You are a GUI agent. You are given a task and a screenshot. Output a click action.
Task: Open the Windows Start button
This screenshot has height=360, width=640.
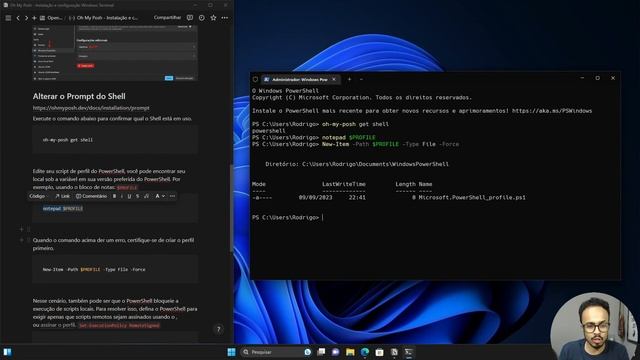point(231,352)
